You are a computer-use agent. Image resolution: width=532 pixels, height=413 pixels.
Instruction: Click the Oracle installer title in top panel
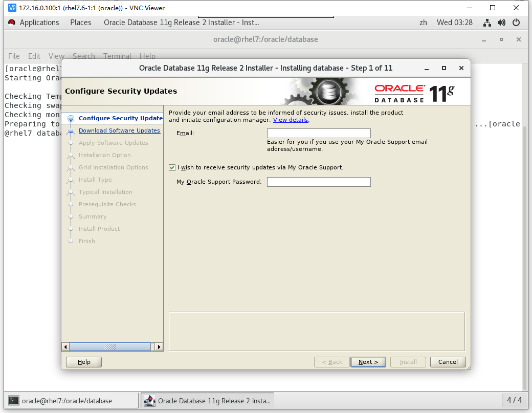[x=182, y=23]
